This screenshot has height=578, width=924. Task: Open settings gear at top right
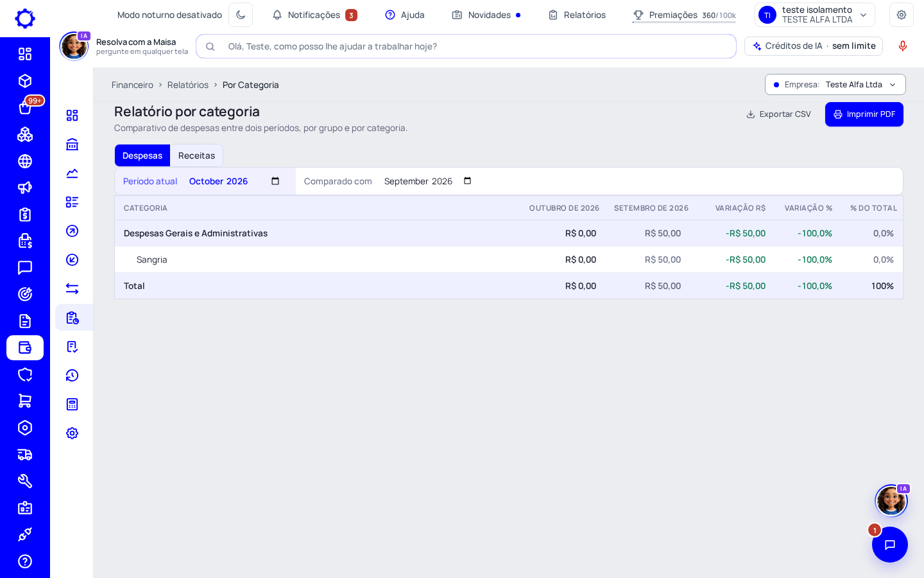[902, 15]
